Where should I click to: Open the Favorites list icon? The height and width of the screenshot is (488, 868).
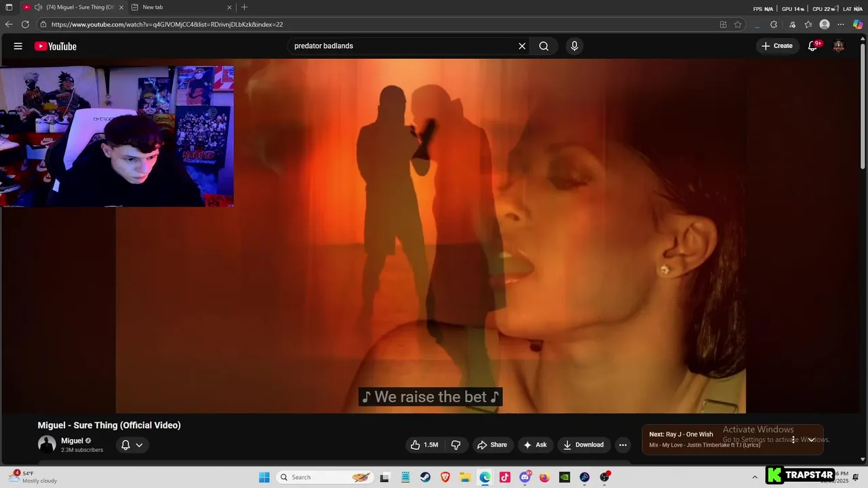808,24
